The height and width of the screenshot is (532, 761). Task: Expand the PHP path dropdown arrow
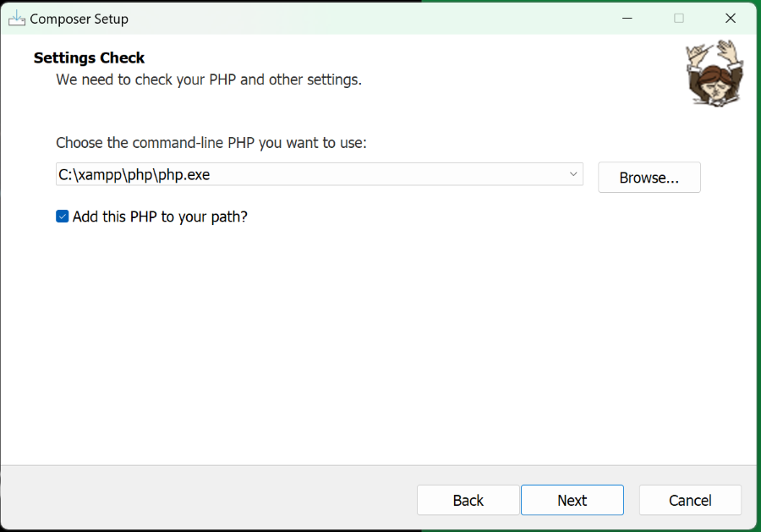[x=573, y=174]
